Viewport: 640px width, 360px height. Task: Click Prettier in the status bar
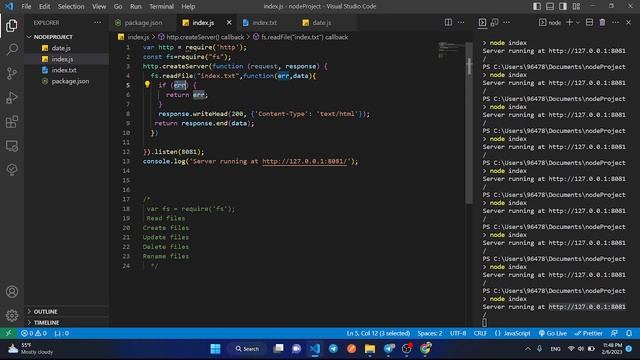point(588,333)
